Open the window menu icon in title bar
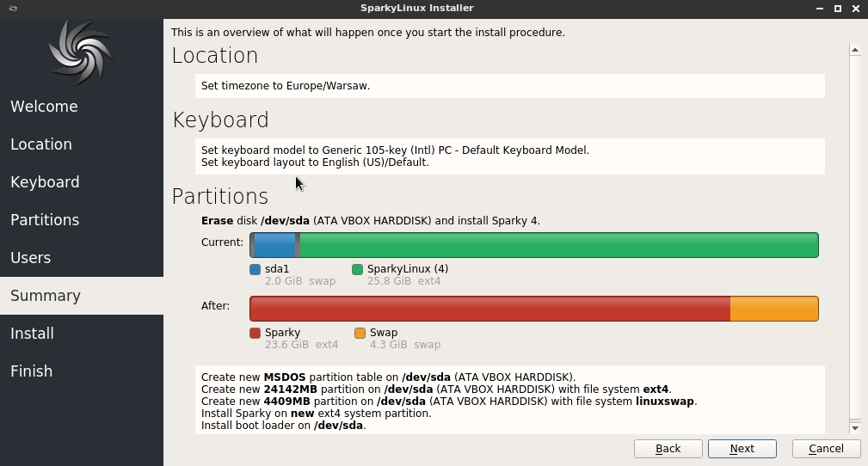The height and width of the screenshot is (466, 868). [13, 9]
